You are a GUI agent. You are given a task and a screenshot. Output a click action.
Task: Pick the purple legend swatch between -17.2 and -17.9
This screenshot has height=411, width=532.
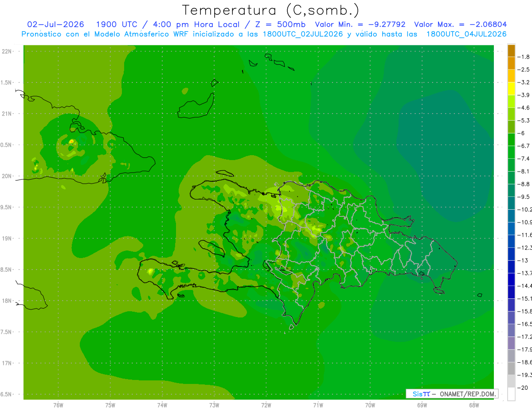pos(511,343)
